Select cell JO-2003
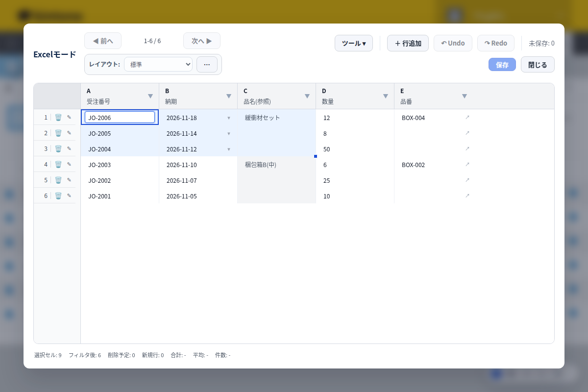Viewport: 588px width, 392px height. click(x=120, y=165)
